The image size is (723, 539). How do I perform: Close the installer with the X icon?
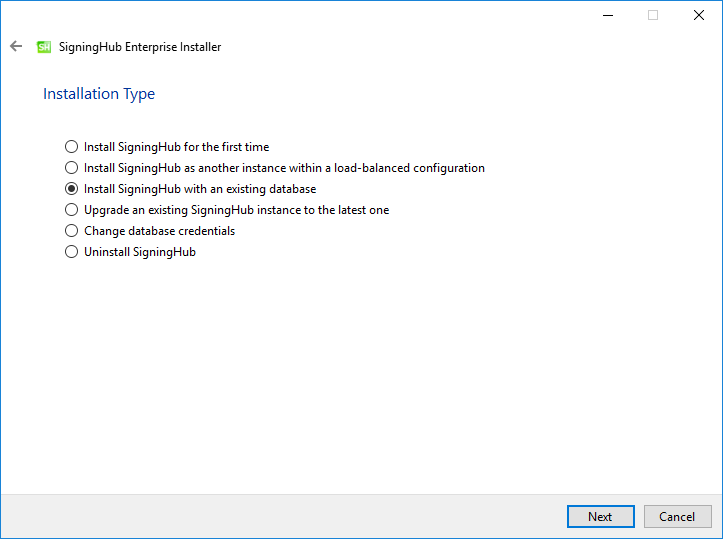(x=699, y=15)
